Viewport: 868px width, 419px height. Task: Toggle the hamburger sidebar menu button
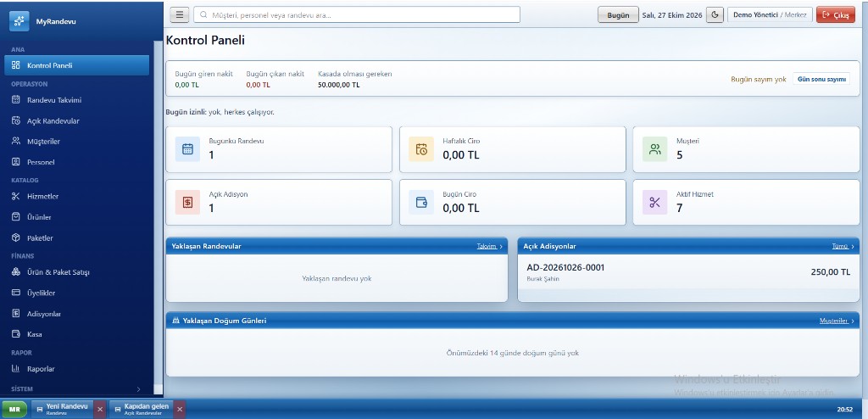[179, 15]
